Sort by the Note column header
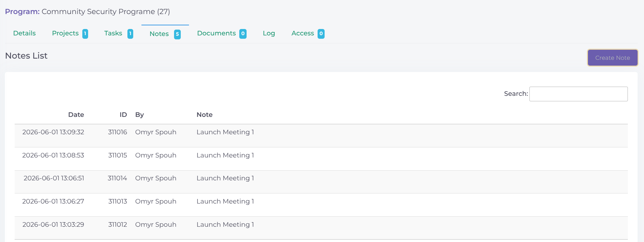644x242 pixels. (x=205, y=115)
